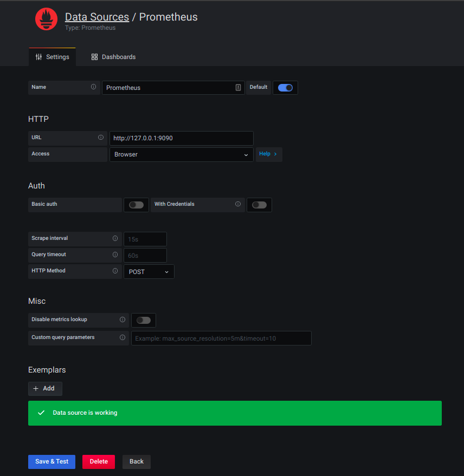This screenshot has height=476, width=464.
Task: Enable the With Credentials toggle
Action: pyautogui.click(x=259, y=205)
